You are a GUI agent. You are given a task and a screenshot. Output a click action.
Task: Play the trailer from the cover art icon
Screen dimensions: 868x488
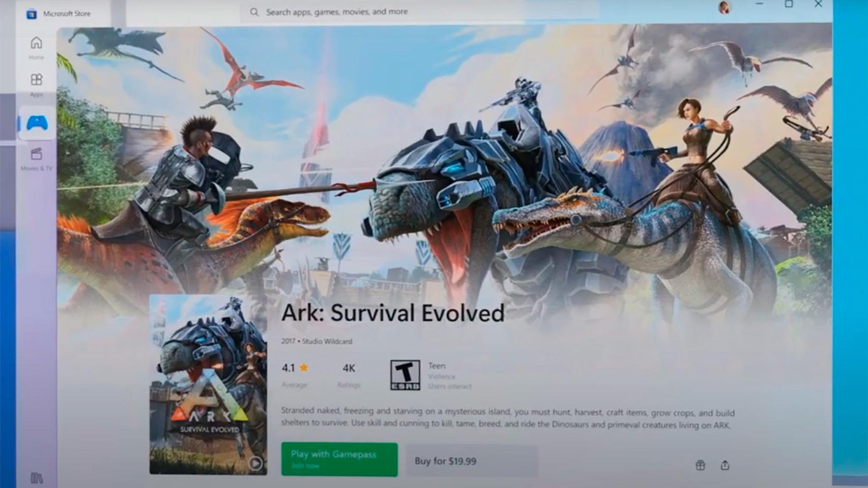coord(255,463)
